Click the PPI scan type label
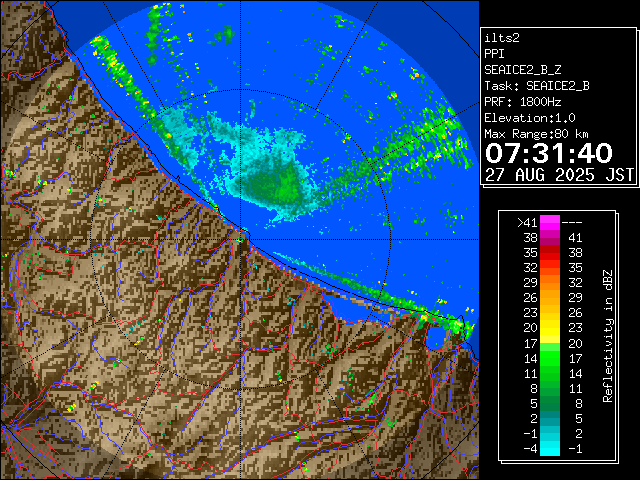Screen dimensions: 640x480 click(x=495, y=53)
